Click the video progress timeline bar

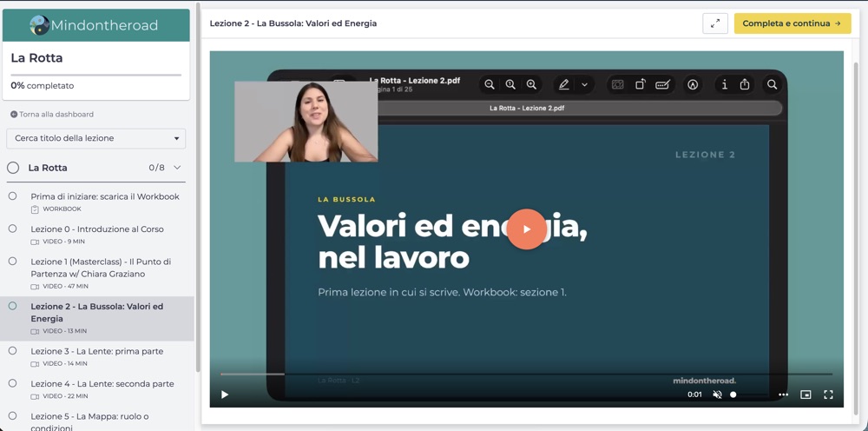click(527, 374)
